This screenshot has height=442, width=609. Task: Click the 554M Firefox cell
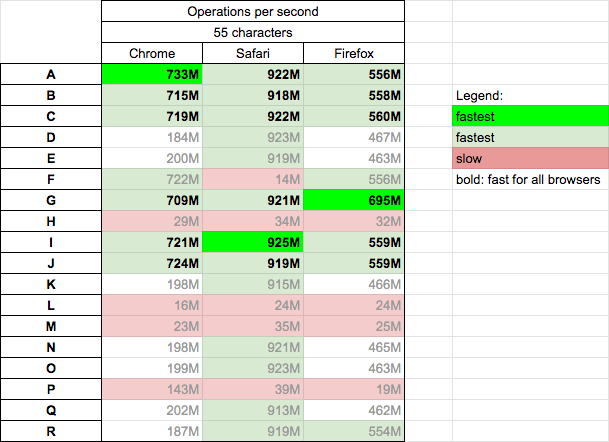[x=354, y=431]
